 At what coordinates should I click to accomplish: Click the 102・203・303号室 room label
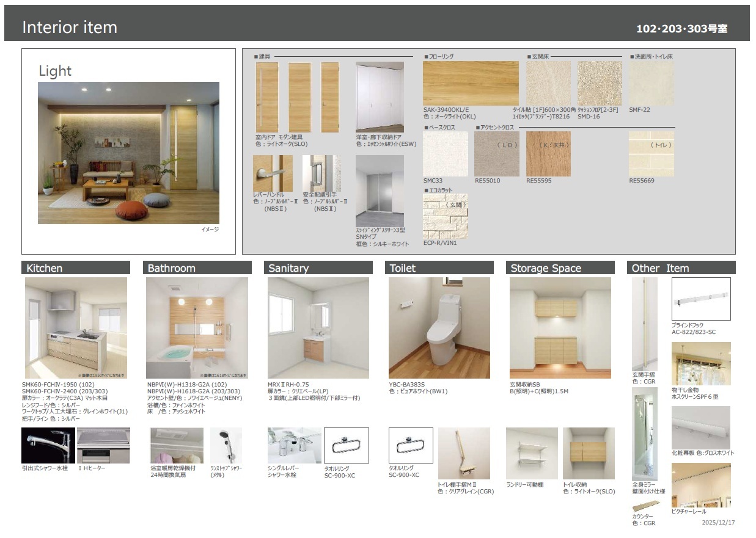681,29
